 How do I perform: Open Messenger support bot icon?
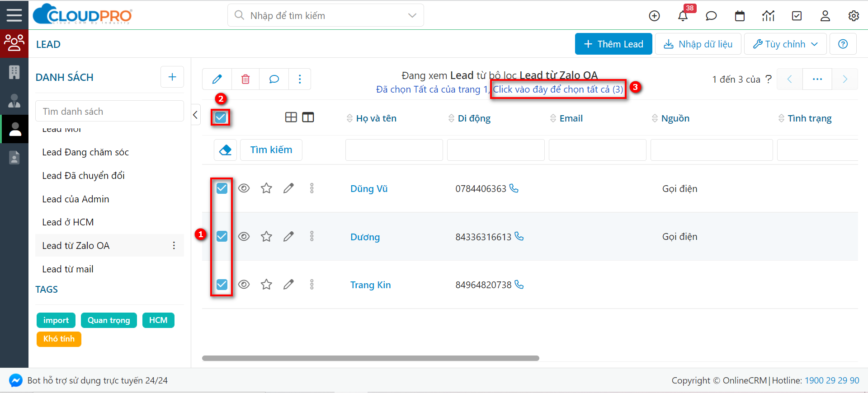tap(16, 380)
